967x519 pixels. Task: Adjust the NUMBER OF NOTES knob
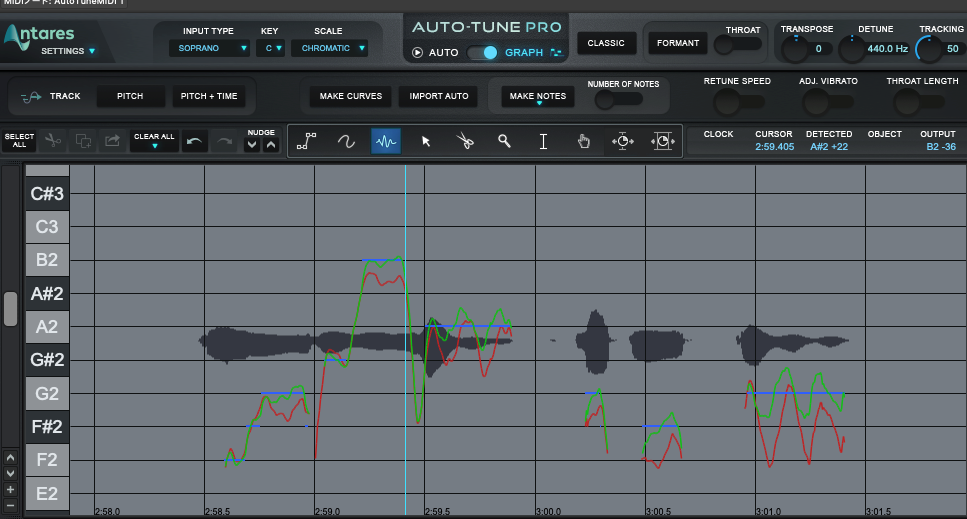pyautogui.click(x=605, y=99)
